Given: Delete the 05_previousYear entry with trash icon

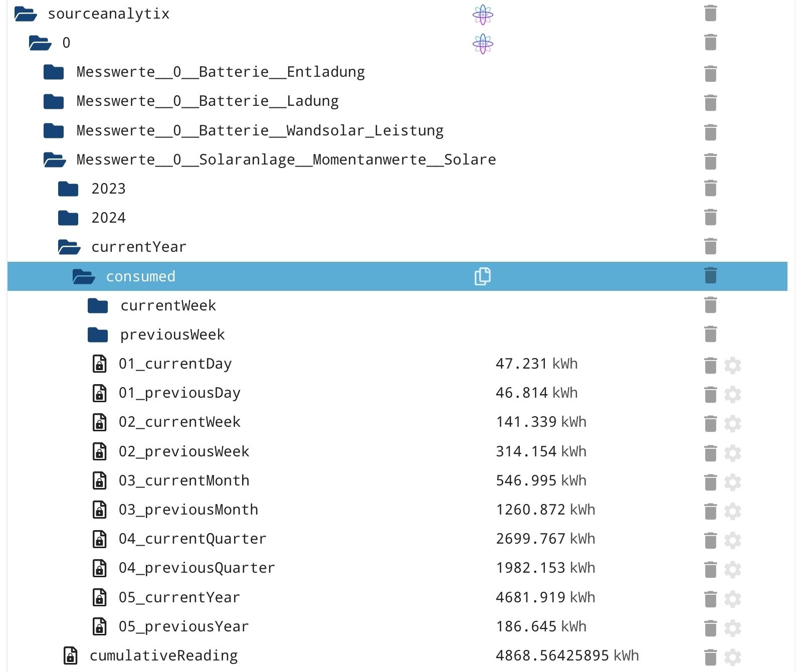Looking at the screenshot, I should click(x=710, y=627).
